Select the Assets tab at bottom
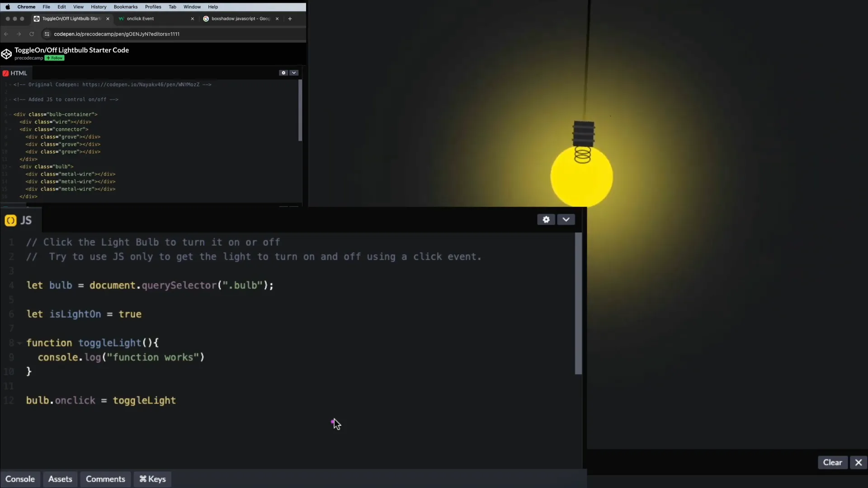The image size is (868, 488). 59,479
